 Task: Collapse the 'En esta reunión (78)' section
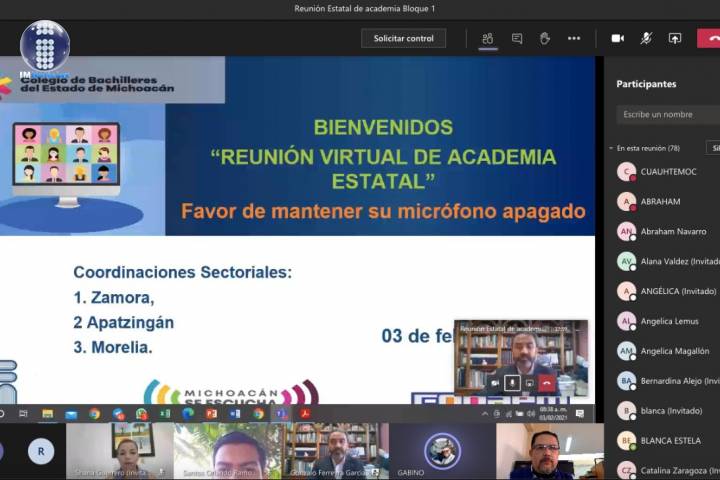(x=611, y=148)
